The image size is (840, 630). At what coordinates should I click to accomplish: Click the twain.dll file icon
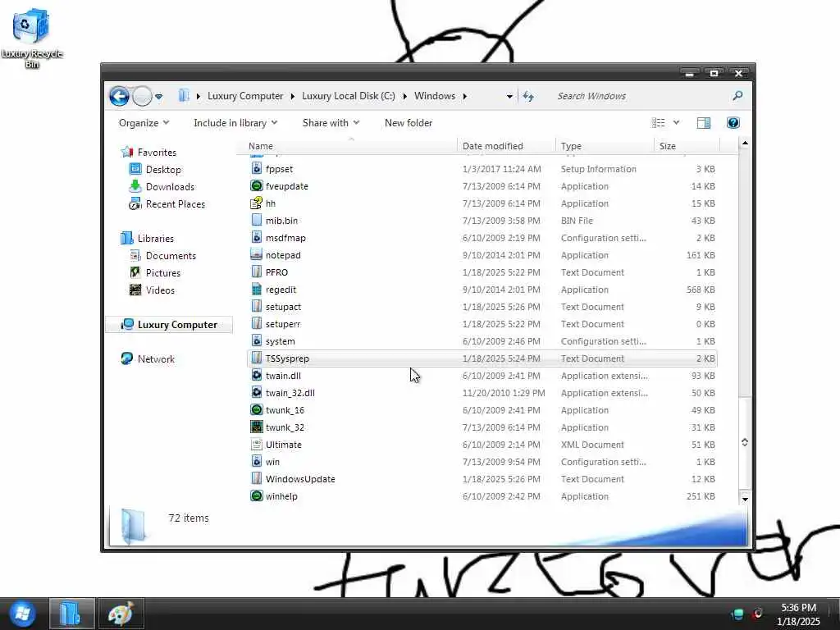point(257,376)
